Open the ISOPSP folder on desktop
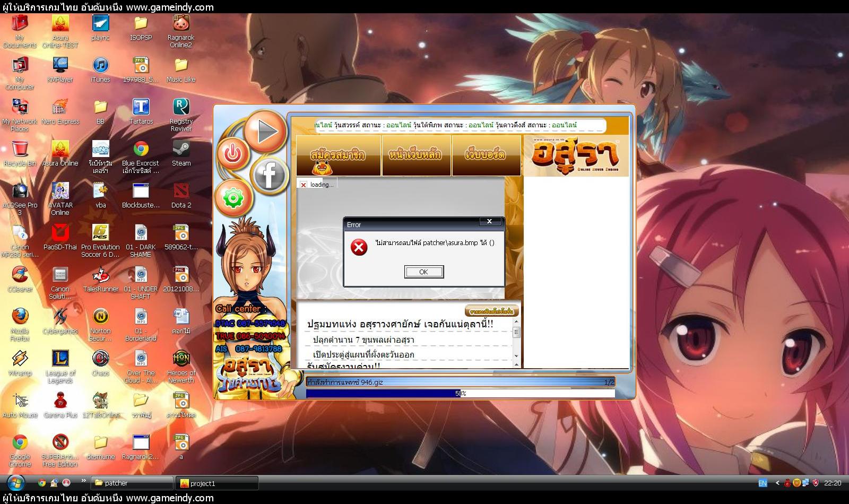This screenshot has height=504, width=849. [141, 28]
